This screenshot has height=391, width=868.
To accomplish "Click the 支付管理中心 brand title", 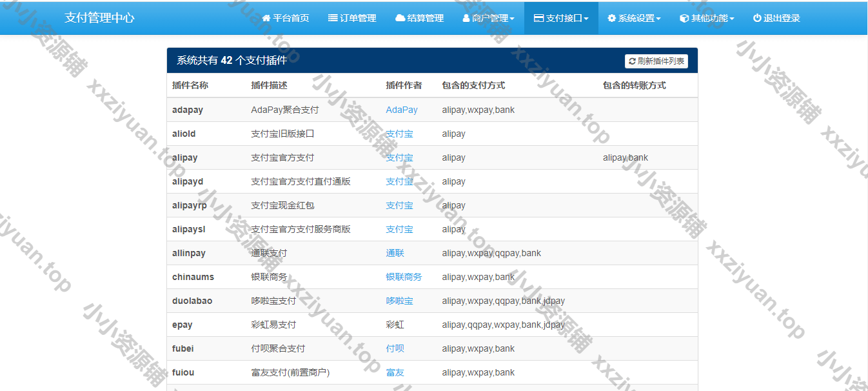I will (99, 18).
